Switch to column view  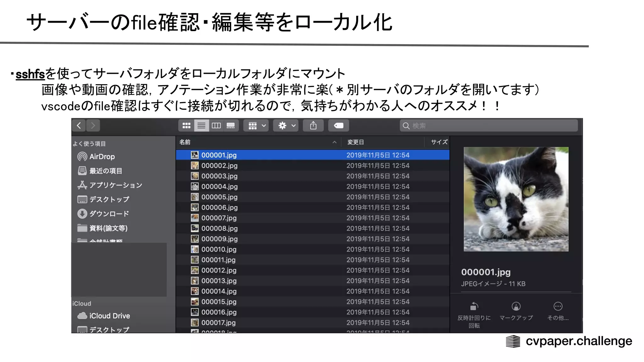coord(216,126)
